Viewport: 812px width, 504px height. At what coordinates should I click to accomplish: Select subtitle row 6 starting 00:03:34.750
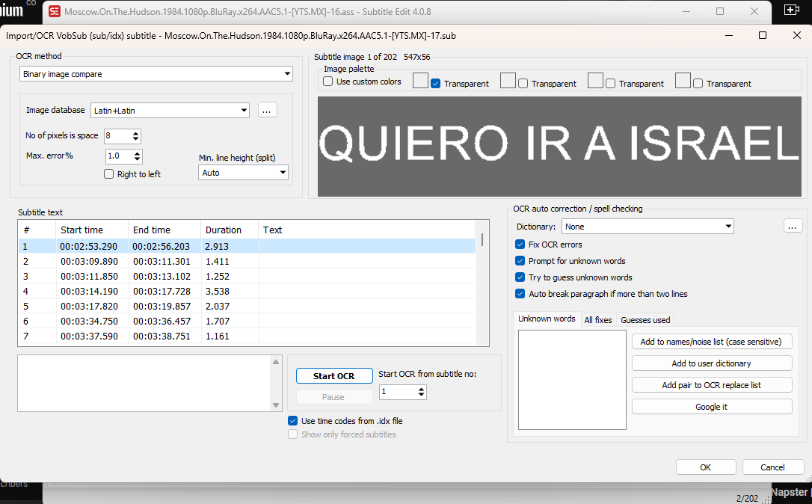[x=247, y=321]
